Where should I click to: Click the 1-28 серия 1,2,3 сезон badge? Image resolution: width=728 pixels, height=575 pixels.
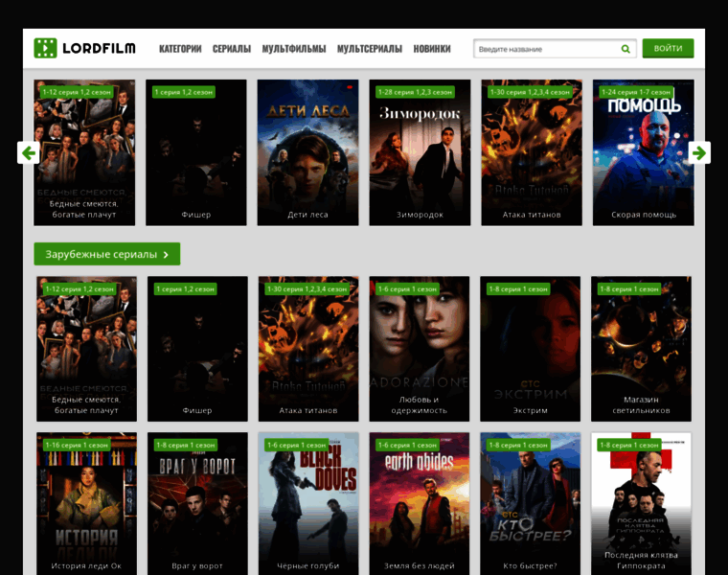coord(415,92)
